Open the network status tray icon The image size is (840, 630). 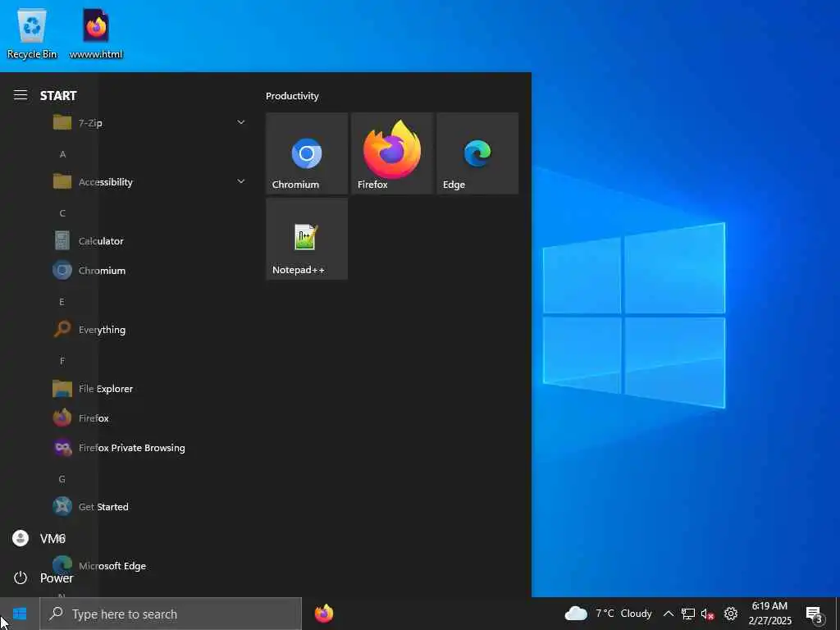688,614
